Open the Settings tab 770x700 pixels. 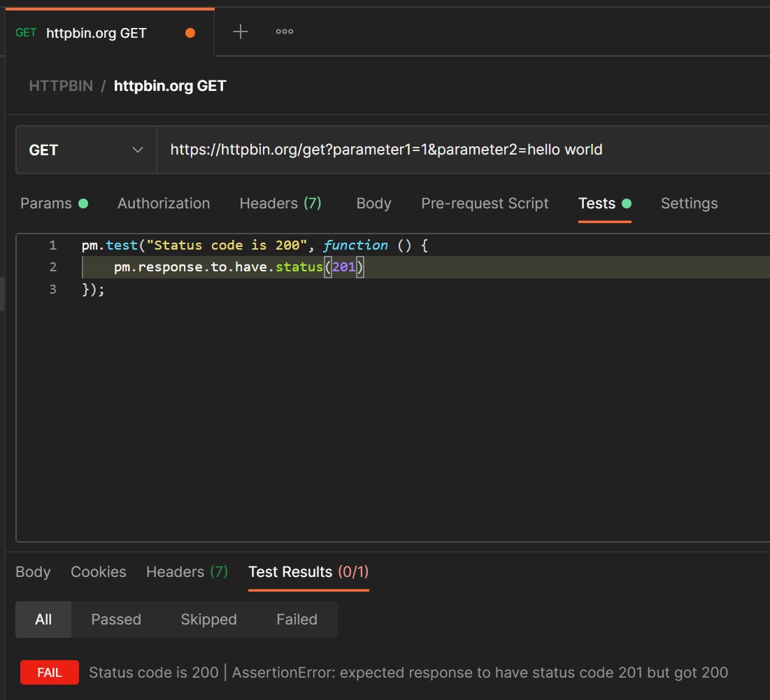[689, 203]
